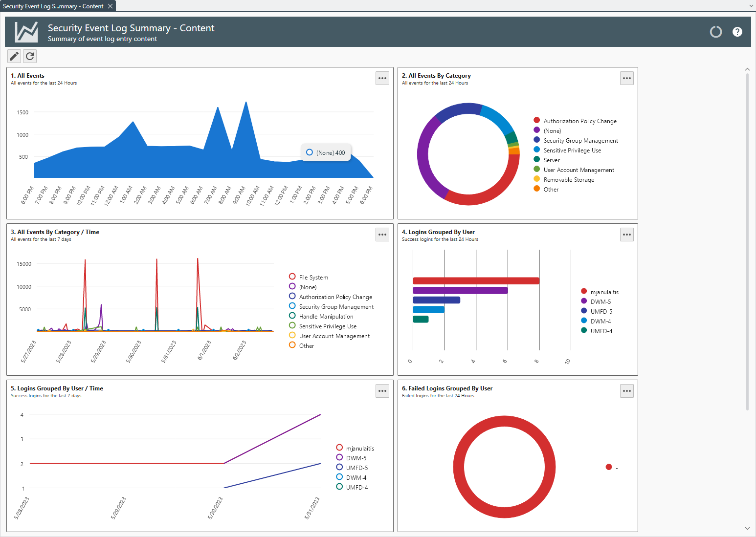Click the (None) 400 tooltip on the All Events chart
The width and height of the screenshot is (756, 537).
(x=326, y=152)
